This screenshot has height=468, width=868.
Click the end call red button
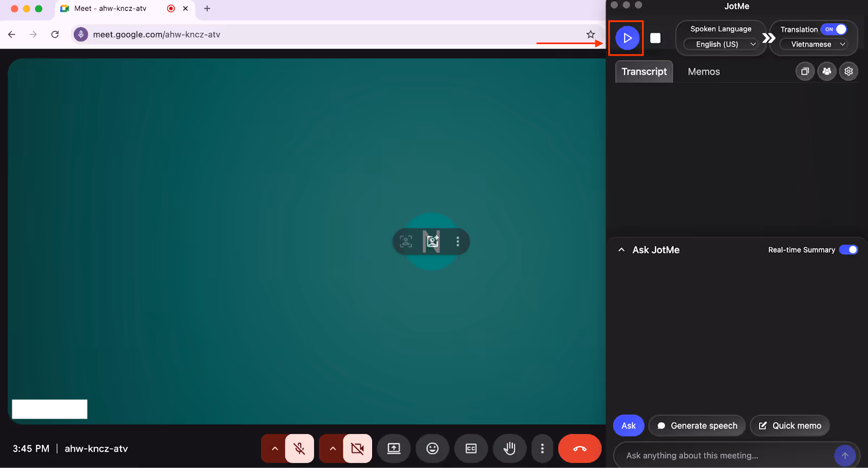(x=579, y=448)
